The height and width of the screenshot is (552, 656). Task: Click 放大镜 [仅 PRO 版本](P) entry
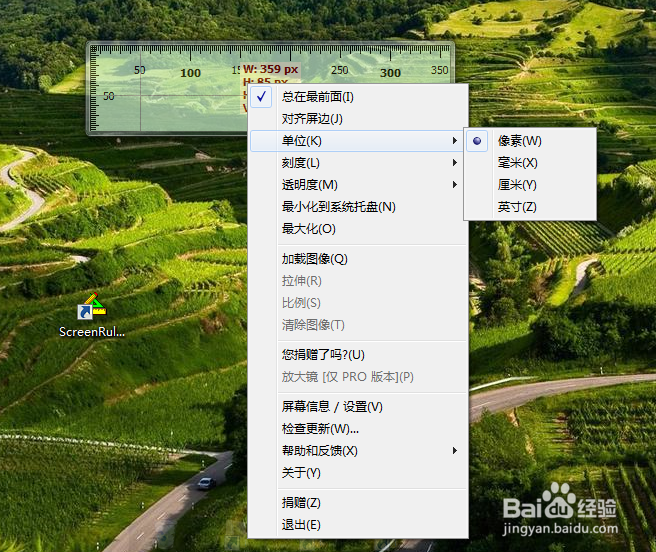coord(358,377)
